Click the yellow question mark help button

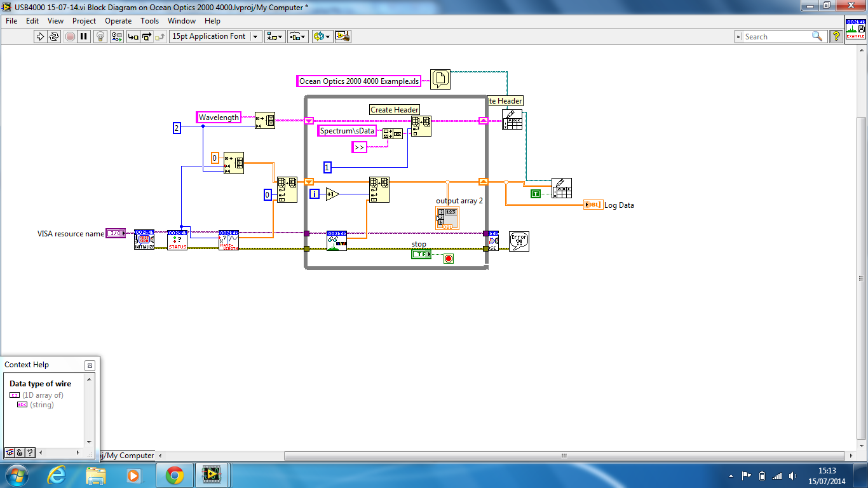836,36
